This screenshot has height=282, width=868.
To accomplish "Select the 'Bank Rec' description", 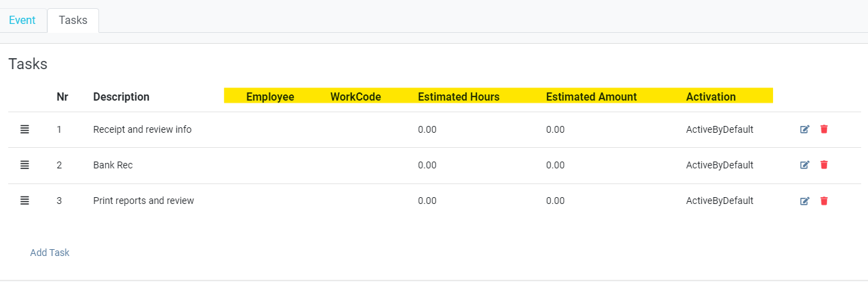I will (113, 165).
